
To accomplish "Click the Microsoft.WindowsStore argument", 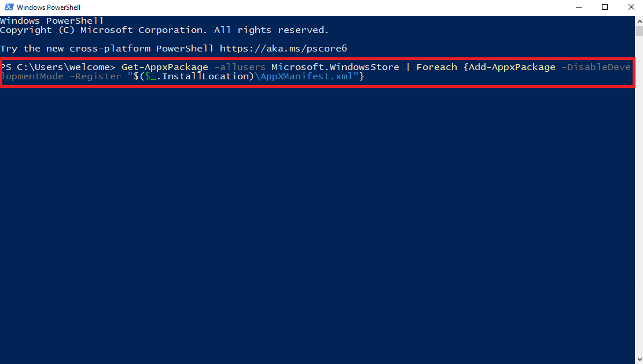I will coord(335,67).
